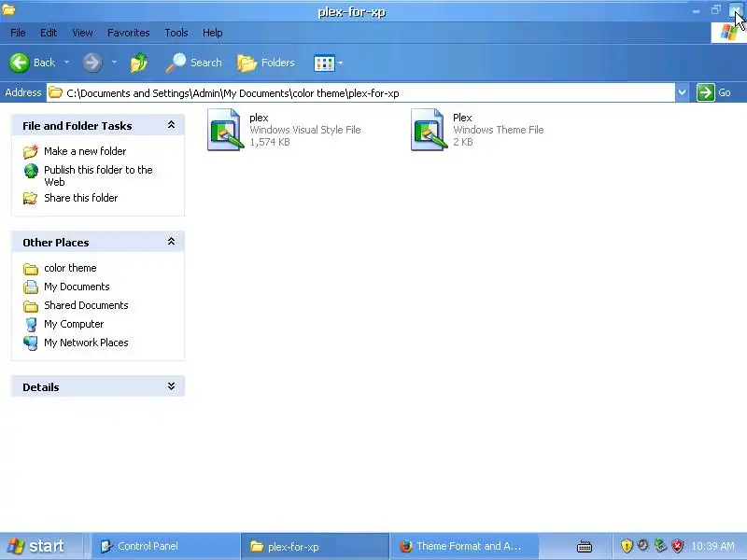The width and height of the screenshot is (747, 560).
Task: Restore down the plex-for-xp window
Action: point(715,9)
